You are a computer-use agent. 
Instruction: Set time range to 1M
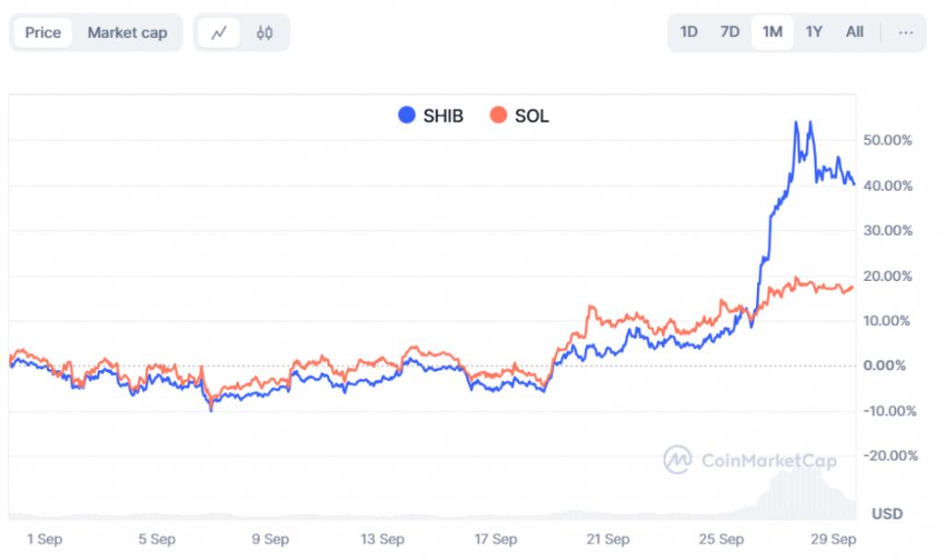[773, 32]
